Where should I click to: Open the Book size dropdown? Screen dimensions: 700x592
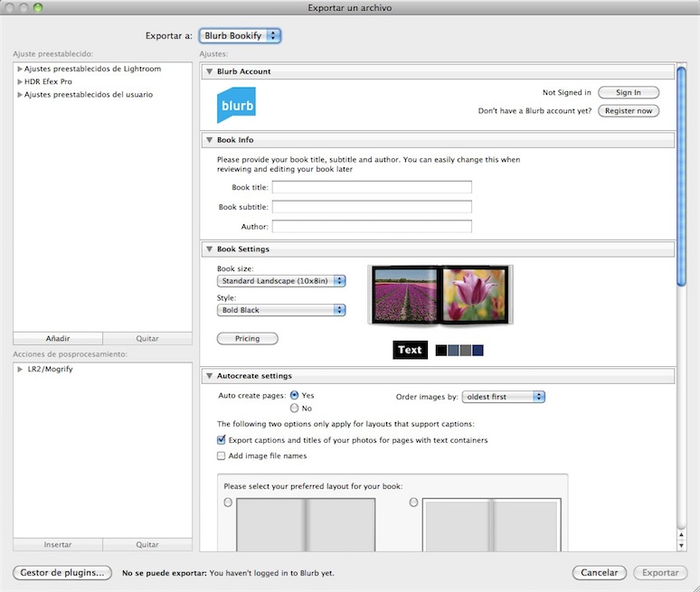(x=281, y=280)
